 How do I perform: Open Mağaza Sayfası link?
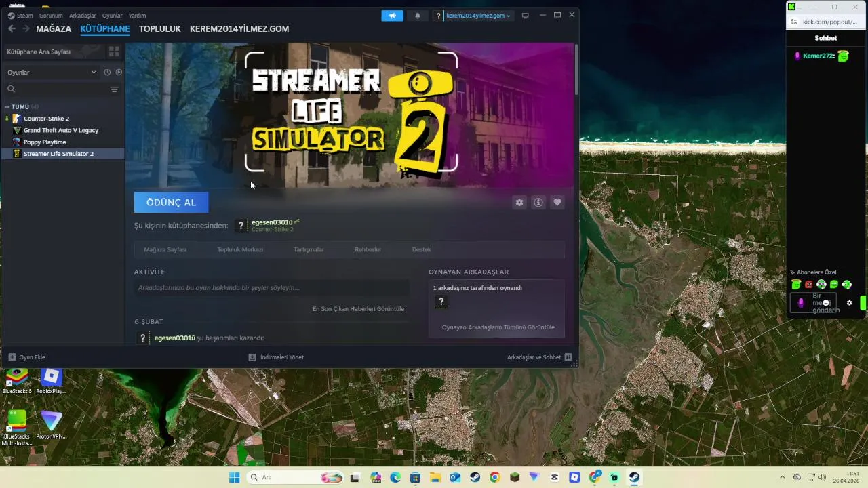(x=165, y=249)
